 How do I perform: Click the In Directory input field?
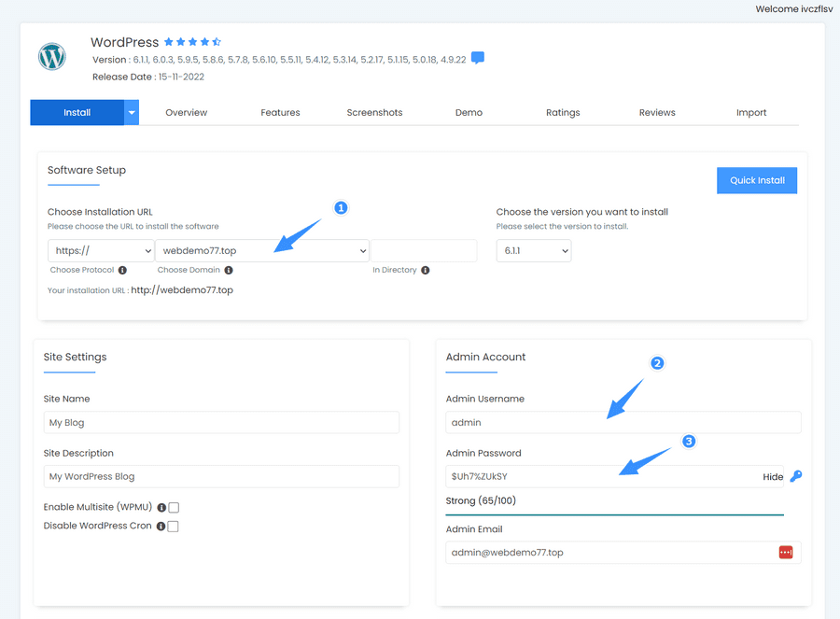(x=424, y=250)
